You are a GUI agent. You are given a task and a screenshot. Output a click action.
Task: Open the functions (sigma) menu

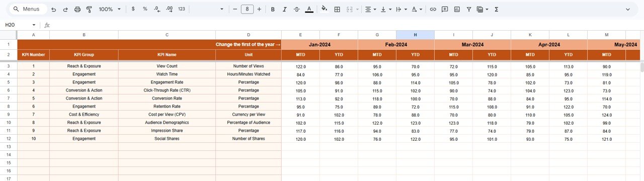coord(497,9)
